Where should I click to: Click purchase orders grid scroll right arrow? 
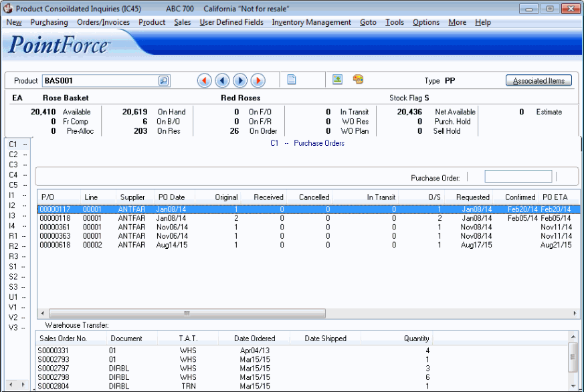(575, 314)
